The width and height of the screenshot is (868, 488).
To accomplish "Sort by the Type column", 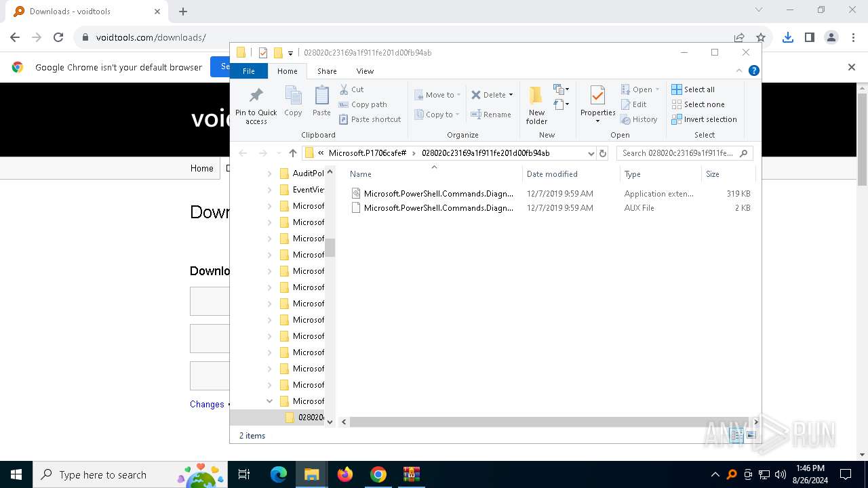I will point(661,174).
